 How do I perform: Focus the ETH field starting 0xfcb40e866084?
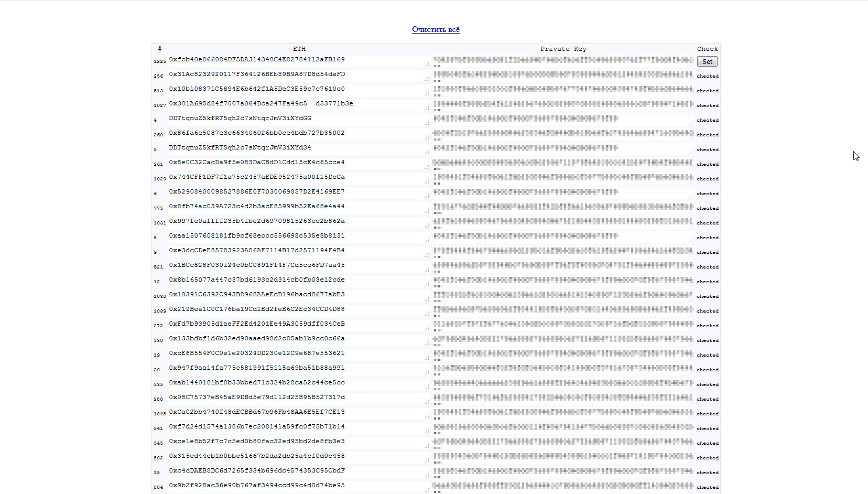(x=299, y=61)
